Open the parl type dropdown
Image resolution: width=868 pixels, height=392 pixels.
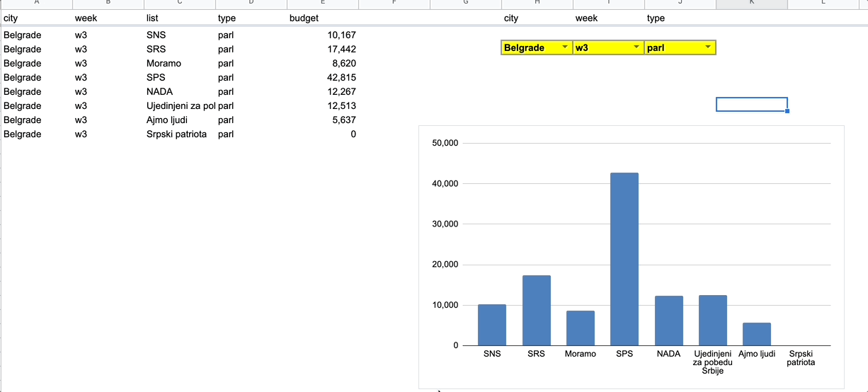[707, 47]
